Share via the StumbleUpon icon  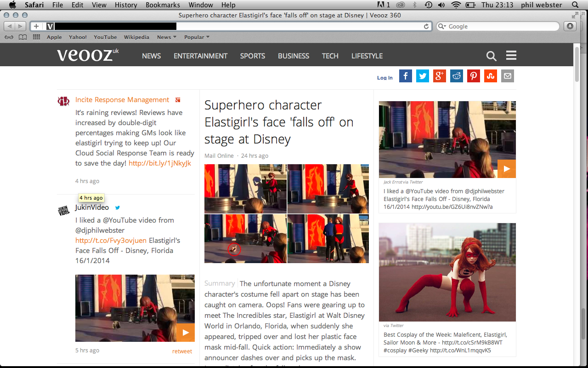490,76
